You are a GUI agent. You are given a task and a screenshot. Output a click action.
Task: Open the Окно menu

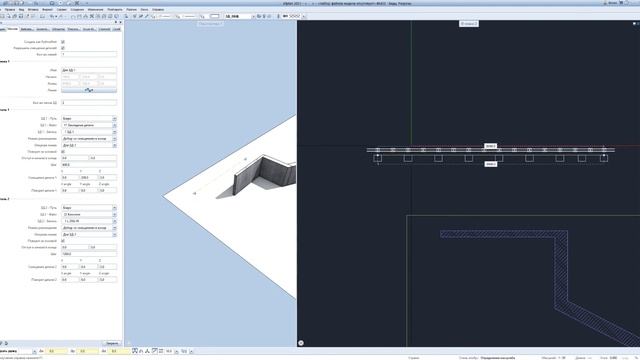(144, 9)
